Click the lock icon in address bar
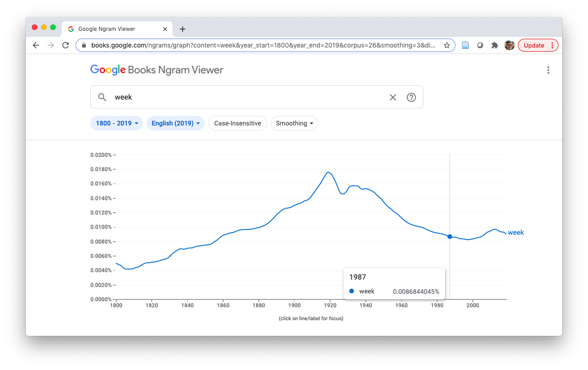 (84, 45)
